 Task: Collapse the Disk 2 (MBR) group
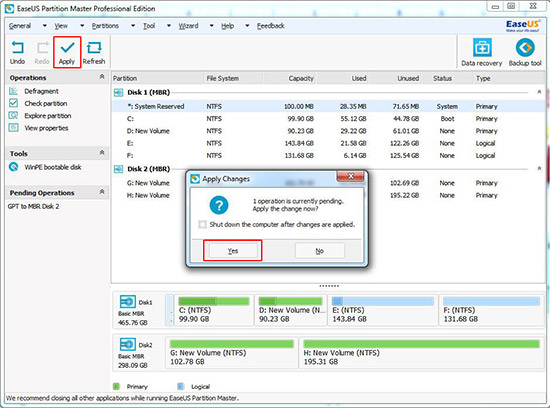[x=539, y=169]
